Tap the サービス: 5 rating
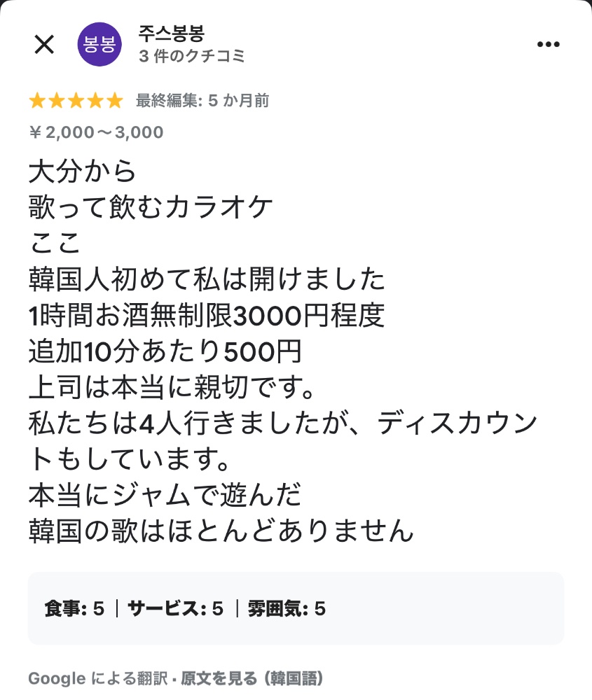Image resolution: width=592 pixels, height=700 pixels. 175,609
